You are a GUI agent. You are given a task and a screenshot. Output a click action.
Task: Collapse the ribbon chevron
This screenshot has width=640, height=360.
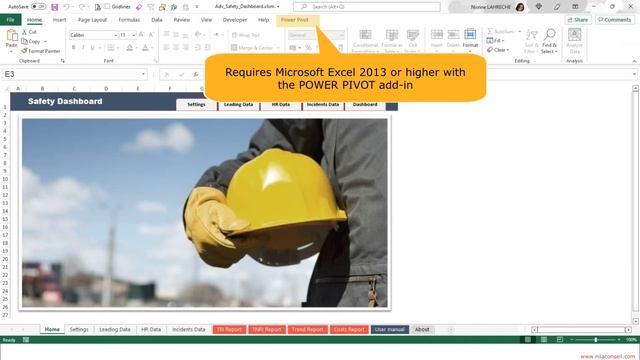[x=634, y=61]
